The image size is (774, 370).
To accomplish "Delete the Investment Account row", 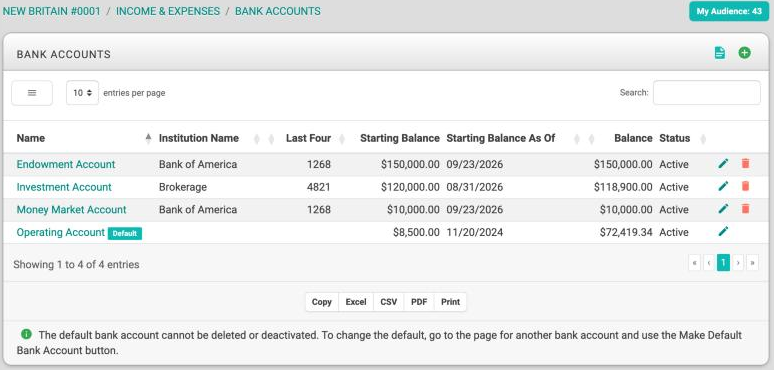I will click(745, 186).
